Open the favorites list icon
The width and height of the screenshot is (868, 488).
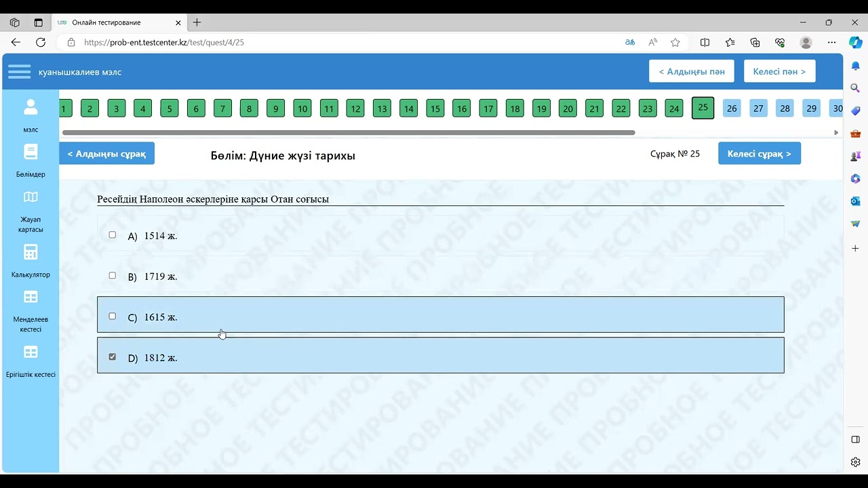pyautogui.click(x=730, y=42)
